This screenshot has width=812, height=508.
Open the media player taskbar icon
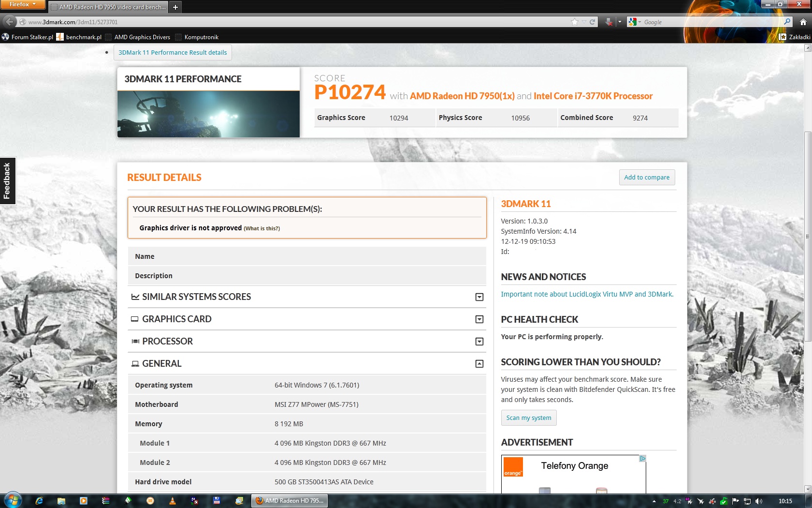84,501
